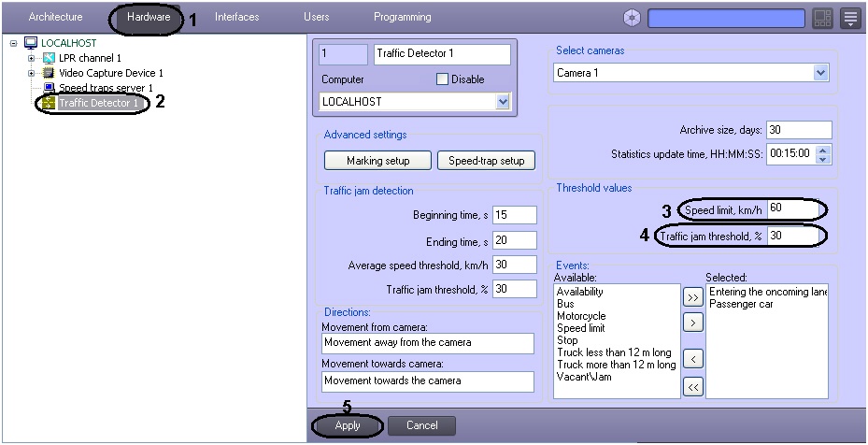Screen dimensions: 868x445
Task: Expand the LPR channel 1 node
Action: 31,58
